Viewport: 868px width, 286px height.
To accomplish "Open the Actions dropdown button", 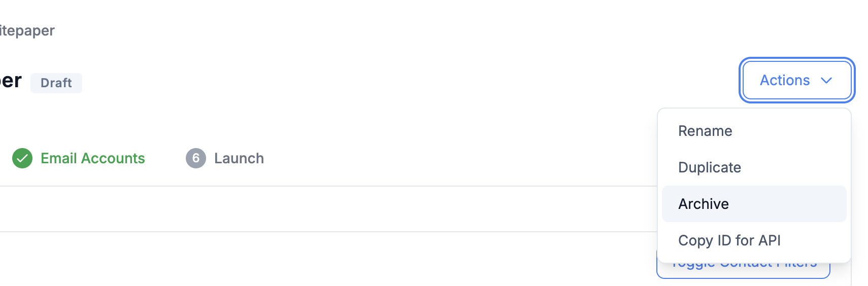I will [797, 80].
